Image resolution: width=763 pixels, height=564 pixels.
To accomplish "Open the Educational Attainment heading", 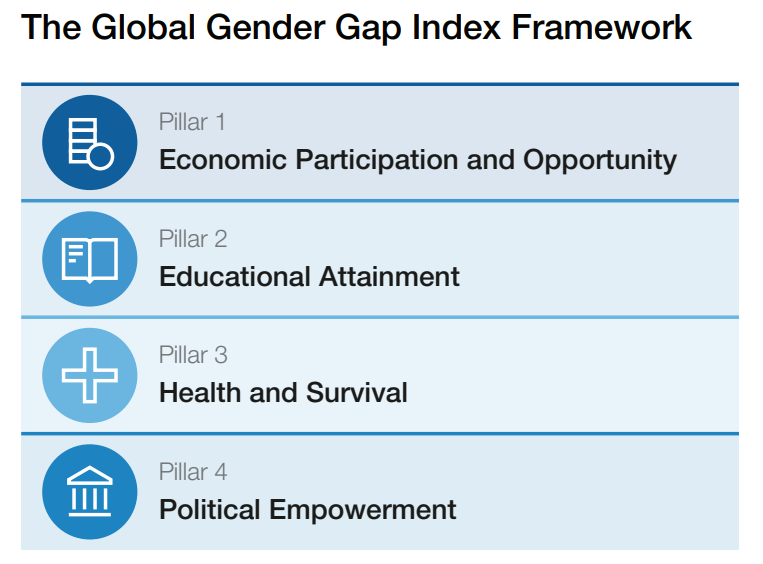I will pyautogui.click(x=309, y=276).
